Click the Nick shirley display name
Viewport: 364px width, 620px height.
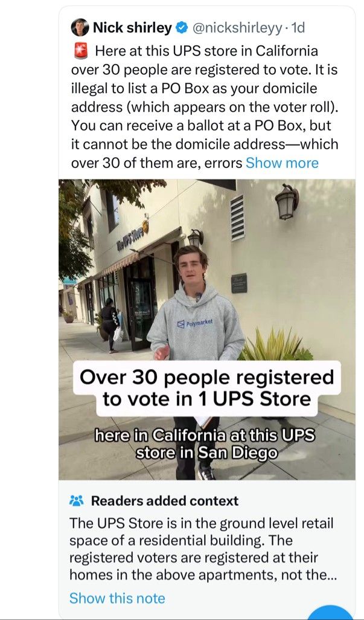(x=132, y=28)
